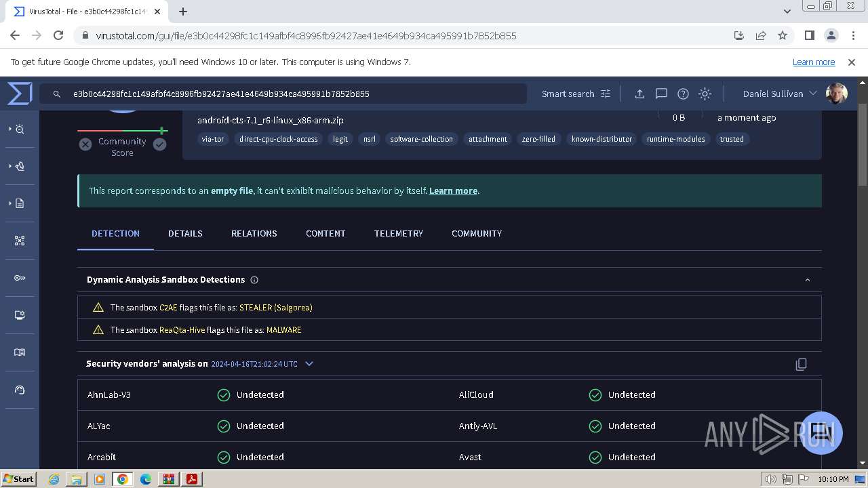The height and width of the screenshot is (488, 868).
Task: Click the sidebar API key icon
Action: pyautogui.click(x=20, y=278)
